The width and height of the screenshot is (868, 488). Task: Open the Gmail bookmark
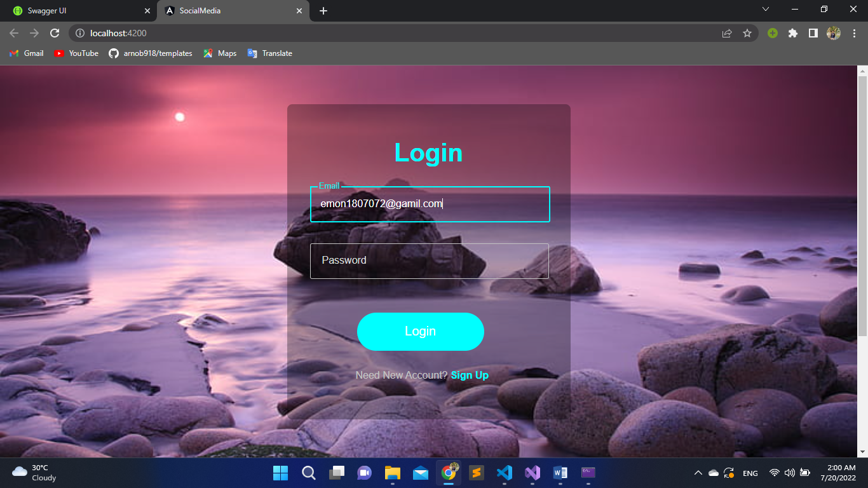pos(27,53)
